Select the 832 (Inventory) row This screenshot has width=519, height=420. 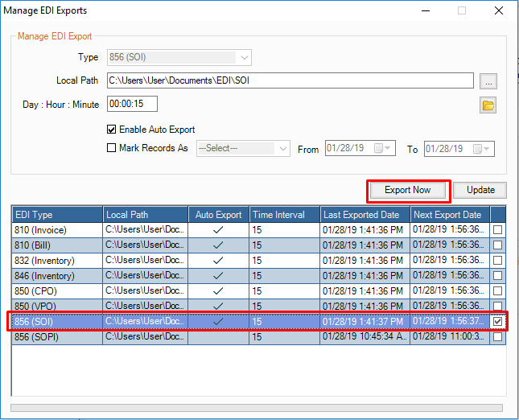(56, 260)
